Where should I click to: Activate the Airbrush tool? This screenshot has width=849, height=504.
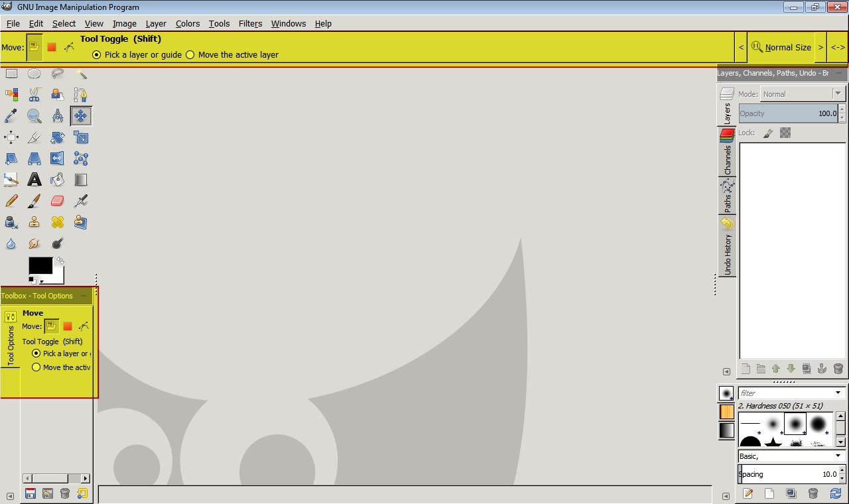point(81,201)
